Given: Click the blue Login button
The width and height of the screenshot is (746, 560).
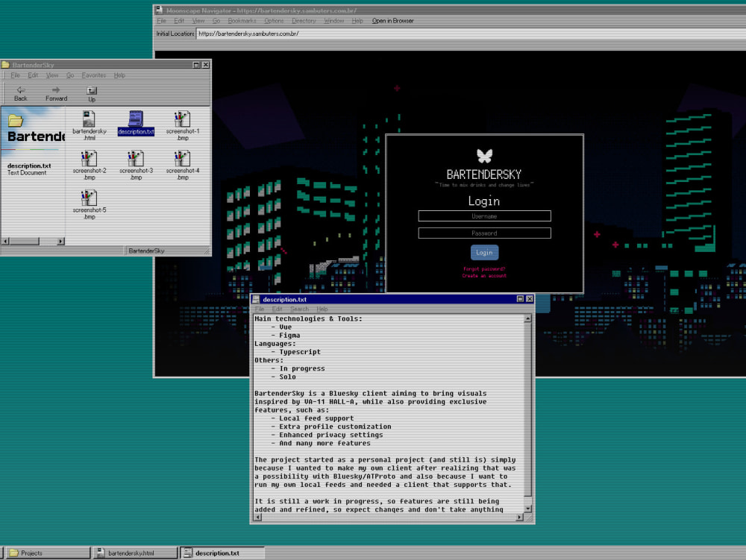Looking at the screenshot, I should point(484,253).
